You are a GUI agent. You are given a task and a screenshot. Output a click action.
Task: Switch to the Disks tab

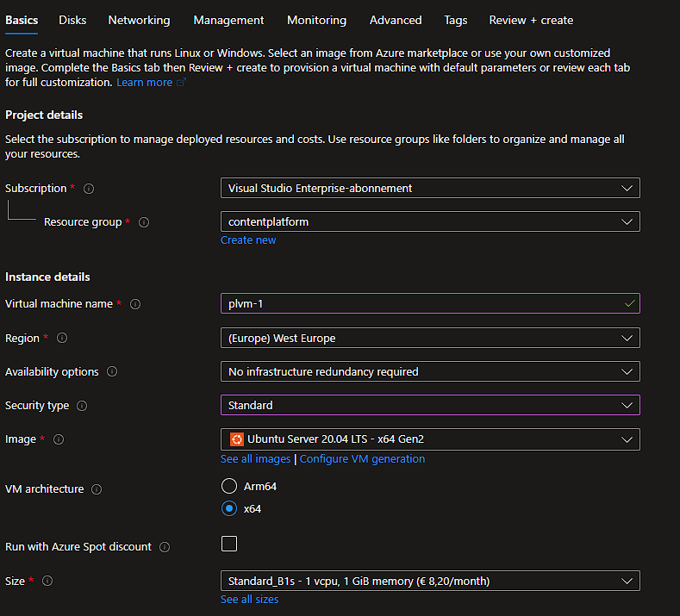[72, 21]
